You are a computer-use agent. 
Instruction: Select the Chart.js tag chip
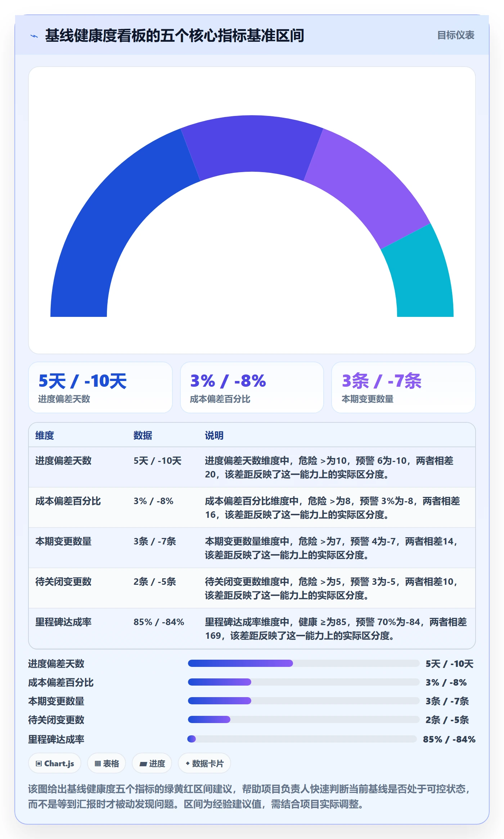(55, 763)
